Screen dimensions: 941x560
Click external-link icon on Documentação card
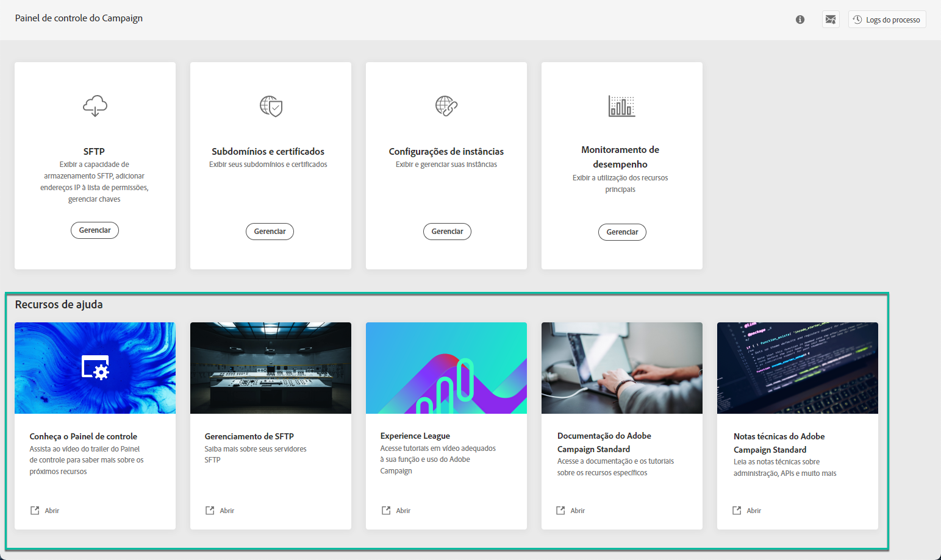[560, 511]
